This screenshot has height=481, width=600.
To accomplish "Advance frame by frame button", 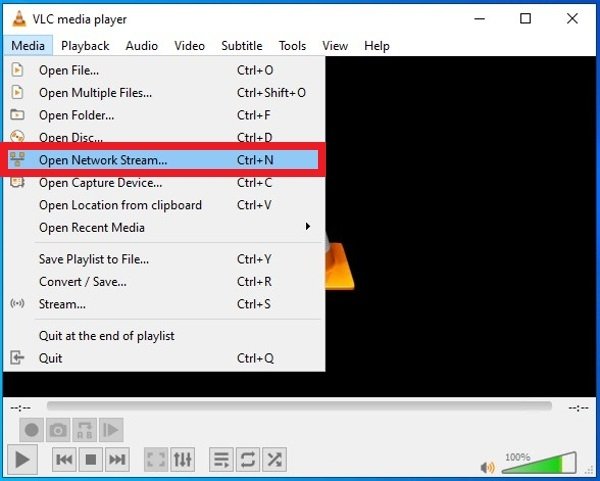I will click(x=111, y=430).
